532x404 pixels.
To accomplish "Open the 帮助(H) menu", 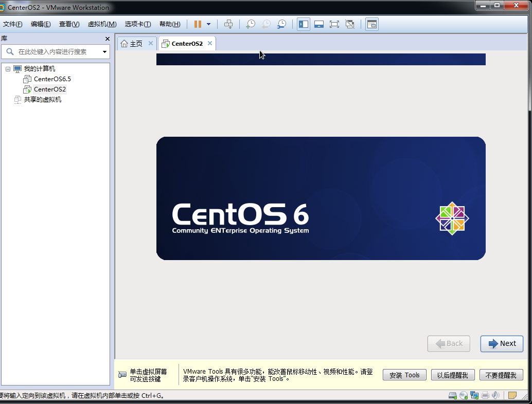I will click(x=170, y=24).
